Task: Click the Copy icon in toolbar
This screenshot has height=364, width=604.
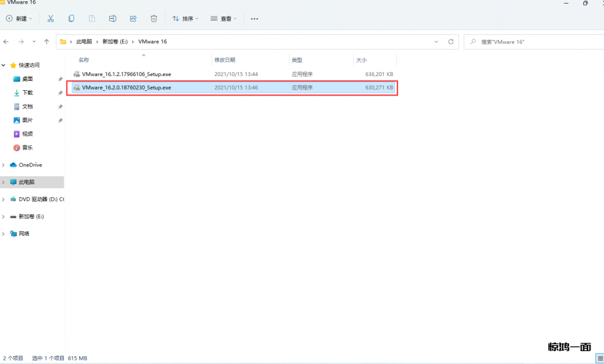Action: (71, 19)
